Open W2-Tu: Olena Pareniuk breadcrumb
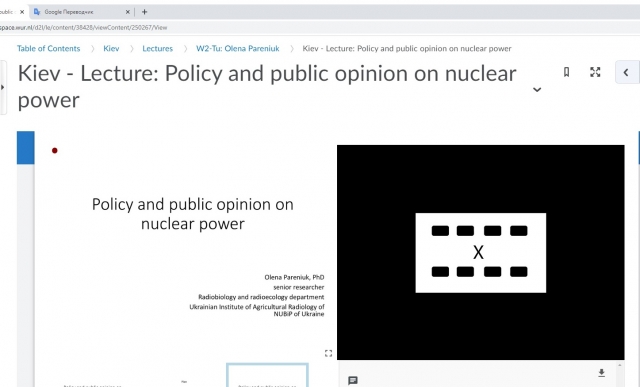This screenshot has height=387, width=640. (x=238, y=48)
